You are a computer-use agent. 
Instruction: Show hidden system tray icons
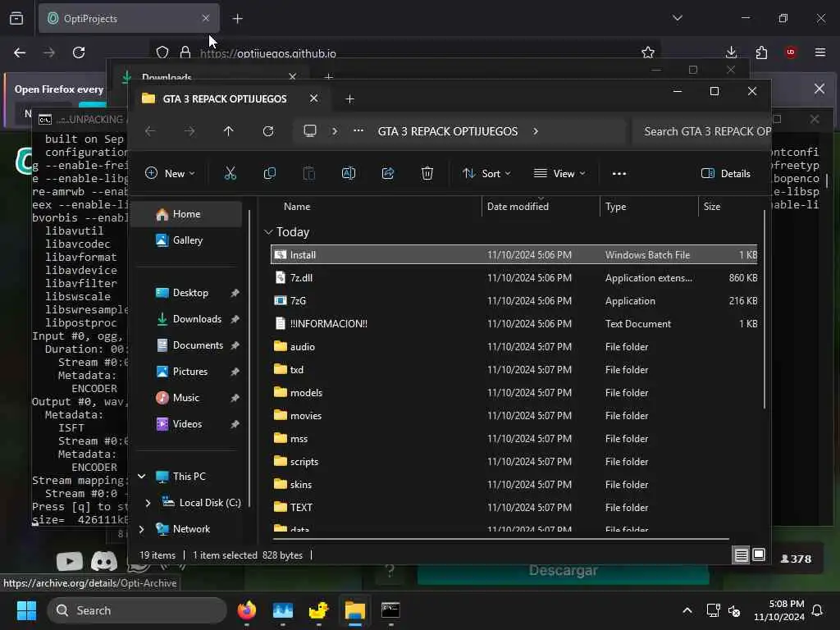[687, 610]
